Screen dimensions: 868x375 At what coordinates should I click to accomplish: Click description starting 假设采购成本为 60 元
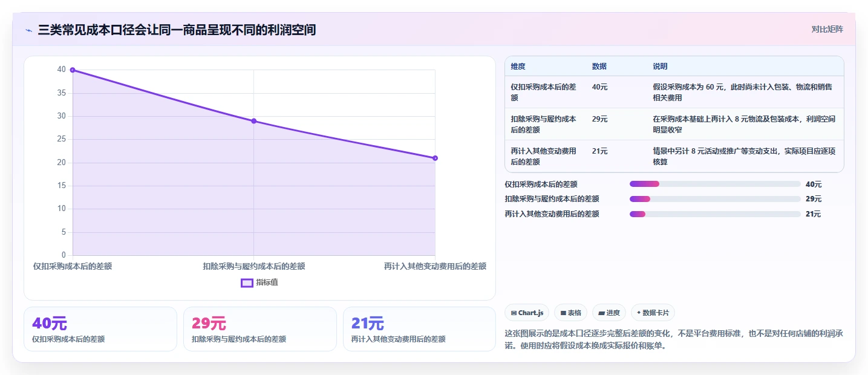pos(744,92)
